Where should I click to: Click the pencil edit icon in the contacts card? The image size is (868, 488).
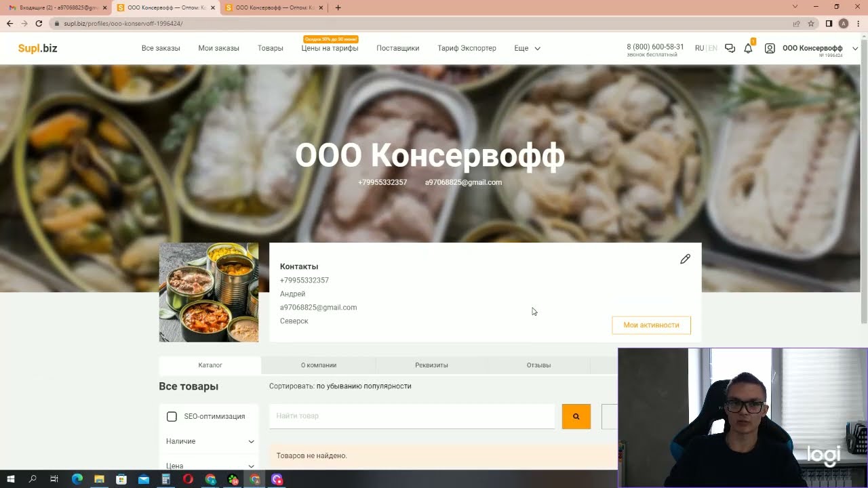tap(685, 259)
